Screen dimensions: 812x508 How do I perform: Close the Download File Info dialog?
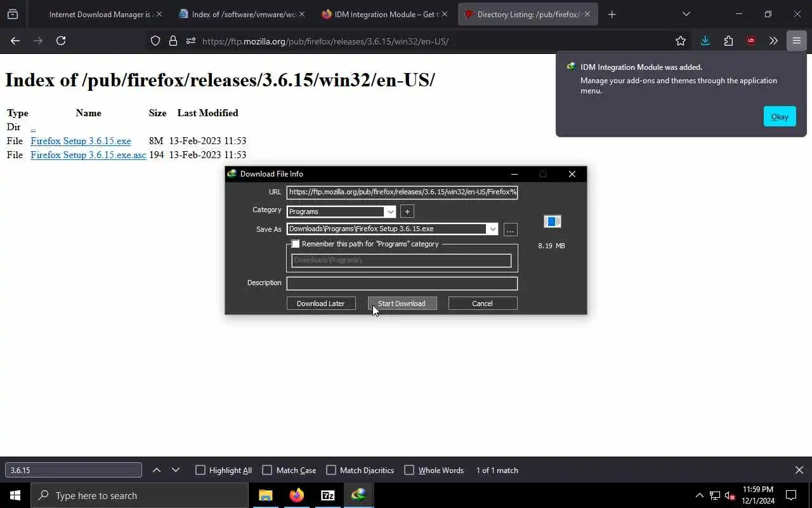[x=572, y=174]
